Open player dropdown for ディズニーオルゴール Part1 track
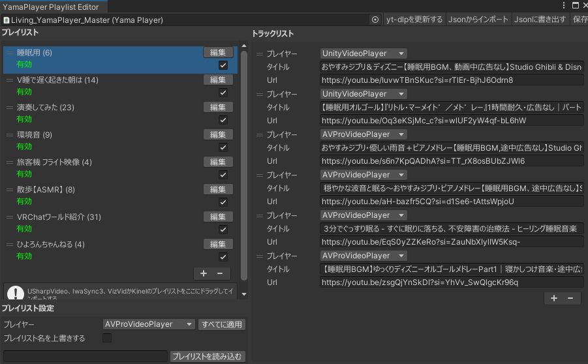The height and width of the screenshot is (364, 588). [364, 256]
